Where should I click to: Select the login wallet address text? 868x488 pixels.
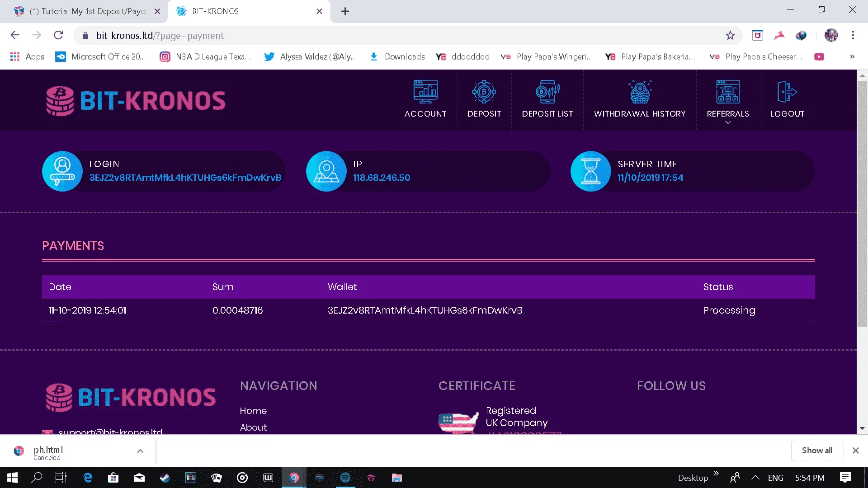[185, 178]
